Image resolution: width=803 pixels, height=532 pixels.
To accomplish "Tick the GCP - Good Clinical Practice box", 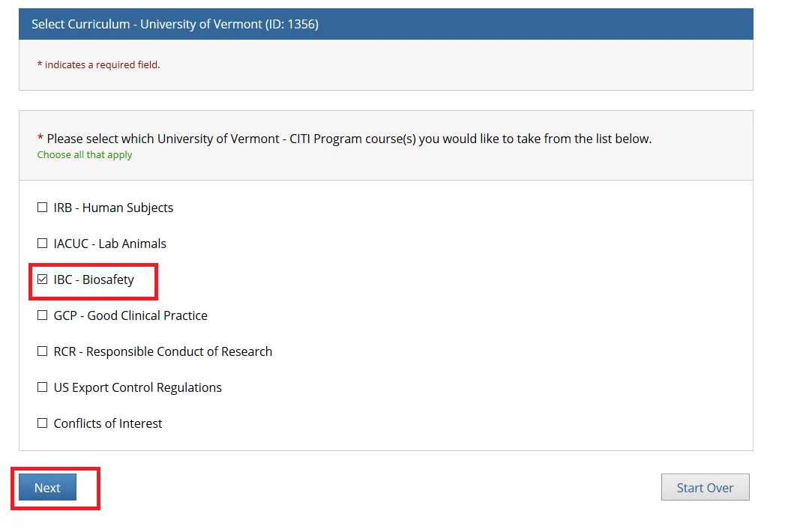I will click(43, 315).
